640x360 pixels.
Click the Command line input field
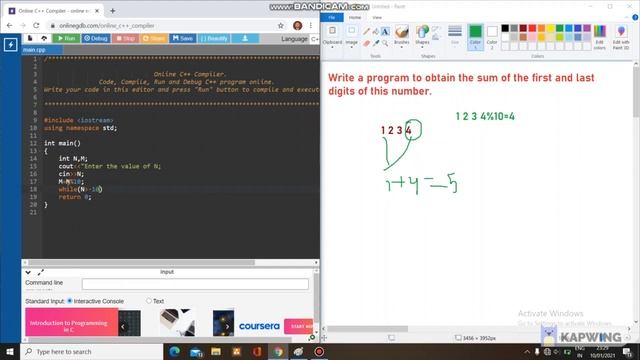[x=195, y=284]
